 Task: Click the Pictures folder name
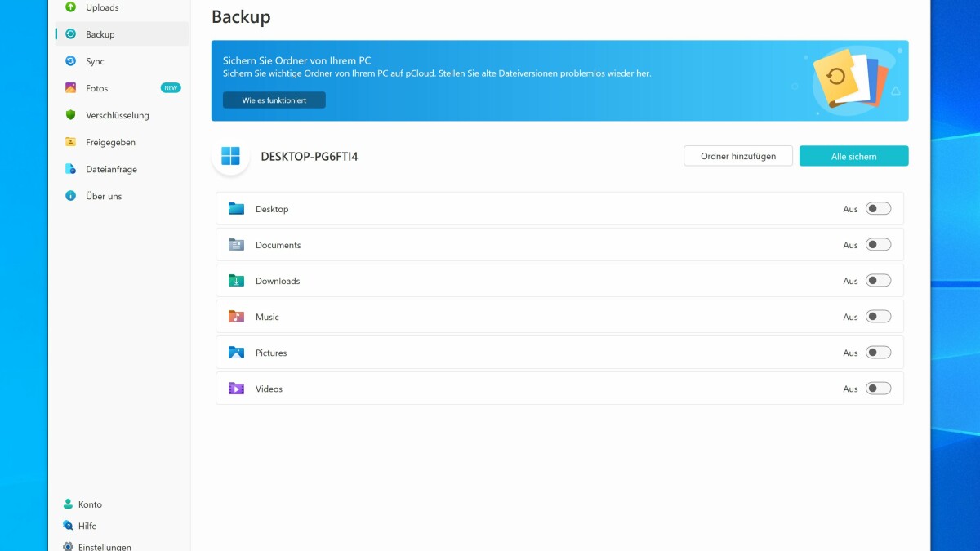tap(271, 353)
